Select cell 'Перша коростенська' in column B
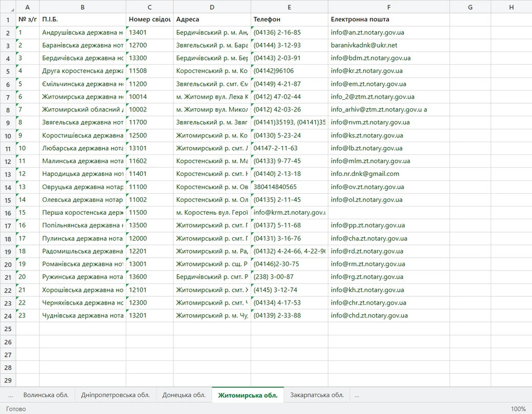 point(82,213)
